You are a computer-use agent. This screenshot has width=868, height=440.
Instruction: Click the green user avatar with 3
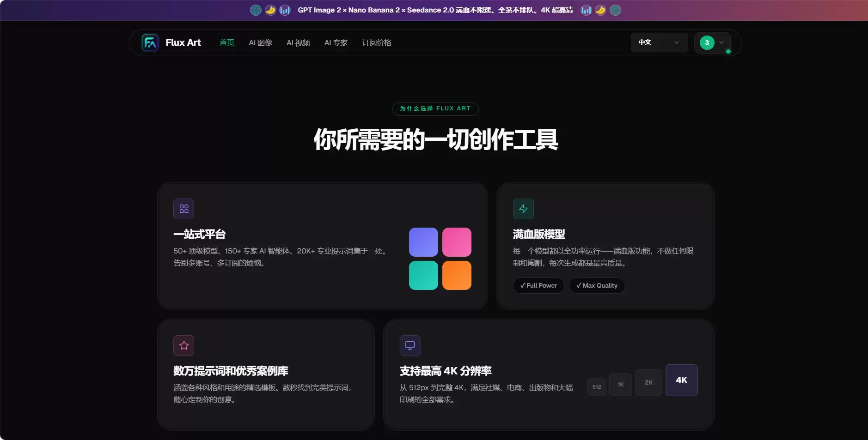pyautogui.click(x=707, y=42)
